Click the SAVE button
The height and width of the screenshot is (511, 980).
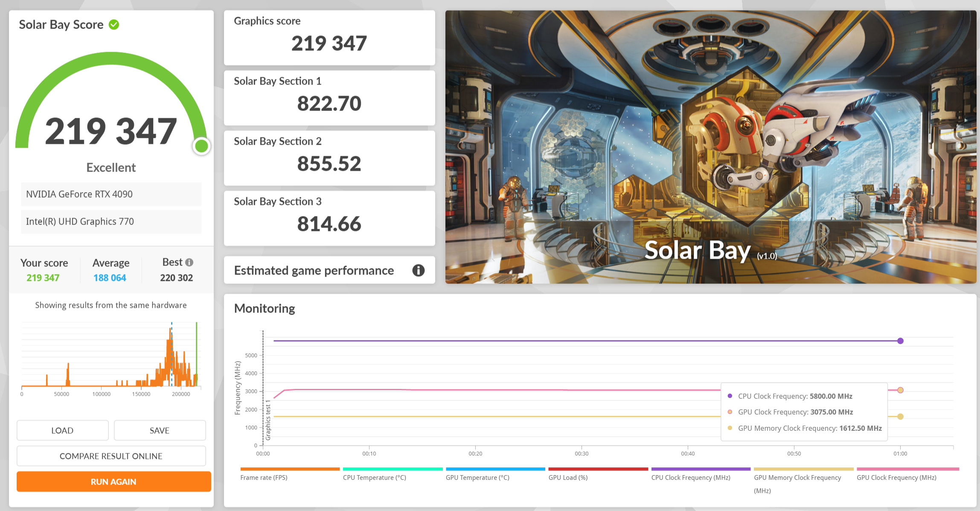pos(160,430)
